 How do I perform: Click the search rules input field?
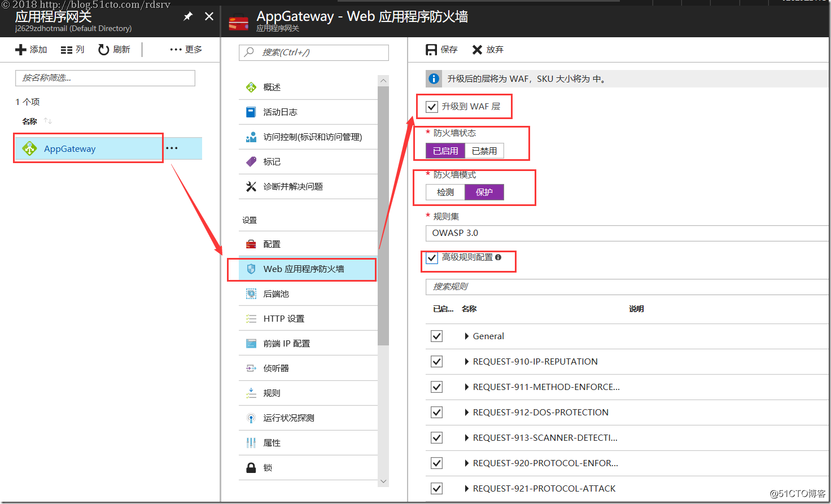click(627, 287)
